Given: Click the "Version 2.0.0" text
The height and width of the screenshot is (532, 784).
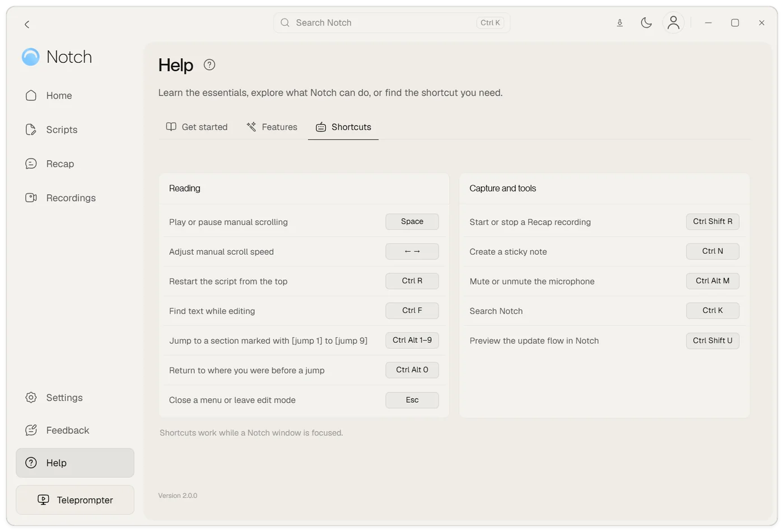Looking at the screenshot, I should click(x=178, y=496).
